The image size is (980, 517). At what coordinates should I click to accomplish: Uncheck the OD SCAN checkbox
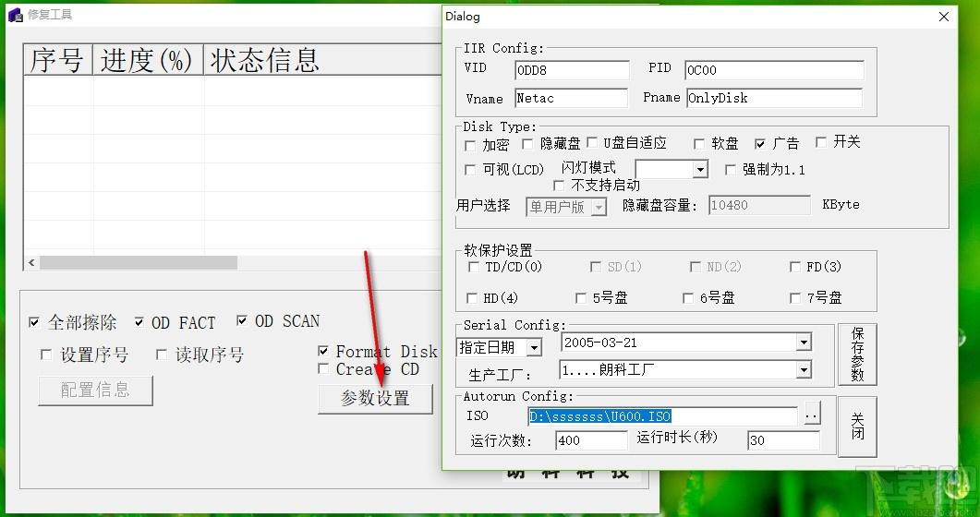pos(243,321)
